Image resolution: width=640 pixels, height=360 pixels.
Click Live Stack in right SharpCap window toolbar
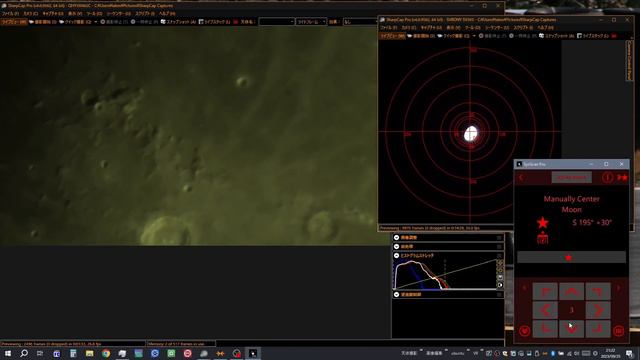tap(593, 36)
